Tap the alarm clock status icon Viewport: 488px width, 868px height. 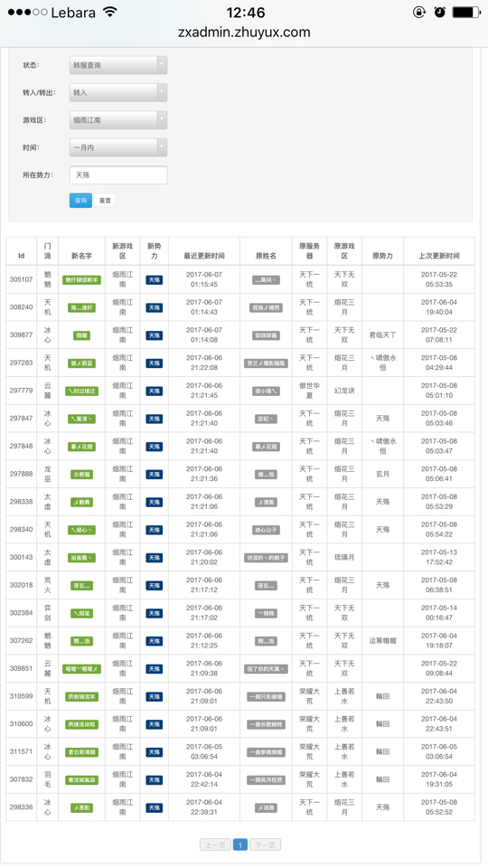click(440, 12)
